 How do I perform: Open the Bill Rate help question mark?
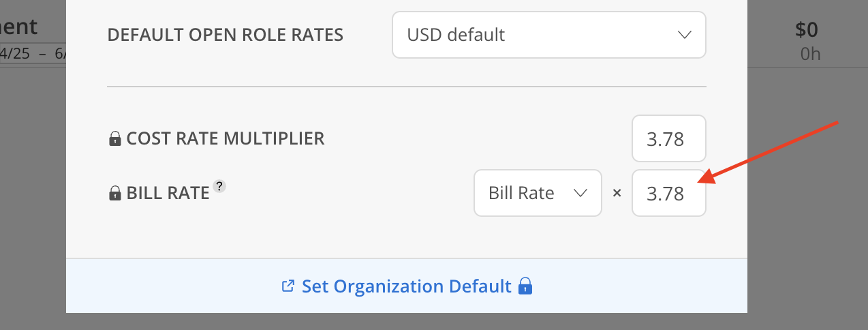(219, 186)
